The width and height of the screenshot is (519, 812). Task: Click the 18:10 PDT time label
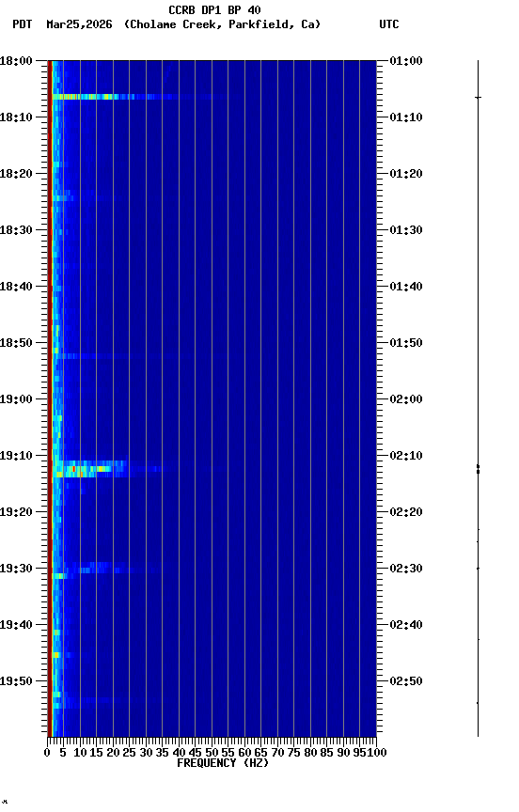(x=16, y=117)
